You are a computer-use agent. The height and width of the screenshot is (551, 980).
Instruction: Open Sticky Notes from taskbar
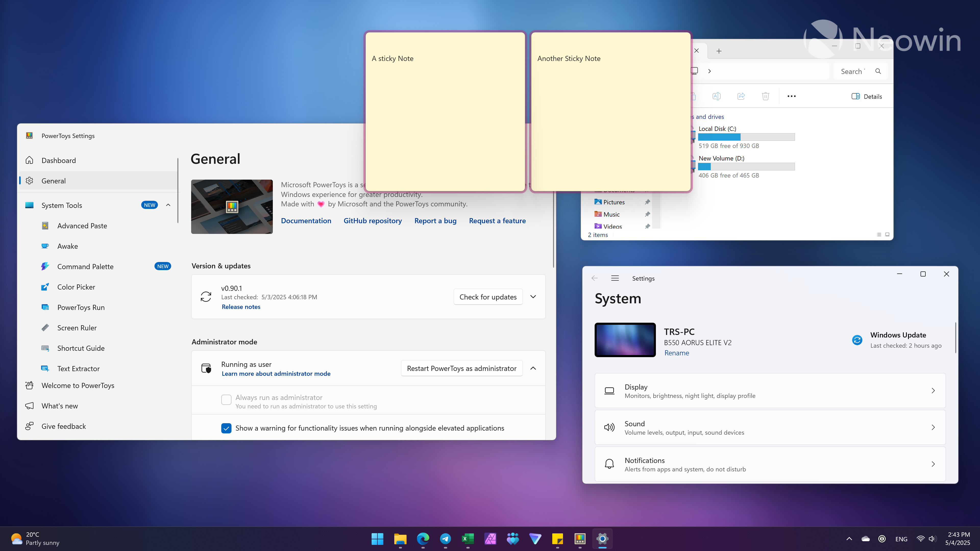557,539
